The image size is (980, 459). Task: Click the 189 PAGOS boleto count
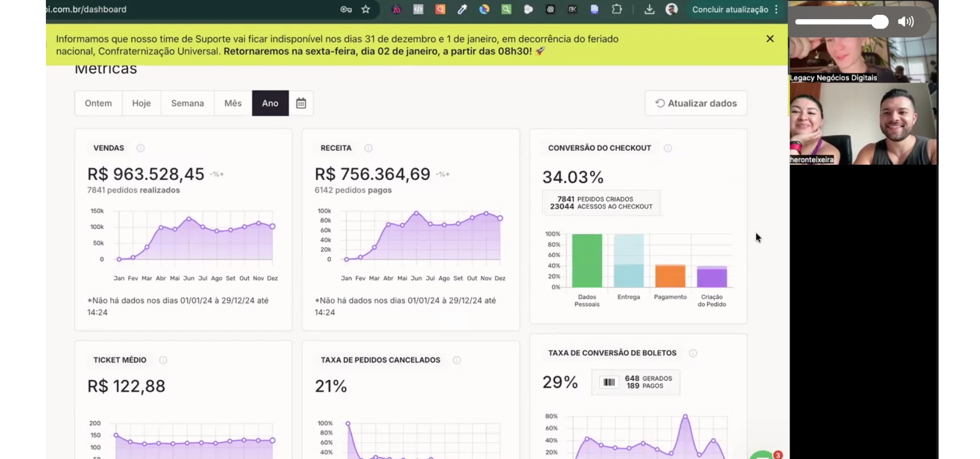tap(645, 386)
